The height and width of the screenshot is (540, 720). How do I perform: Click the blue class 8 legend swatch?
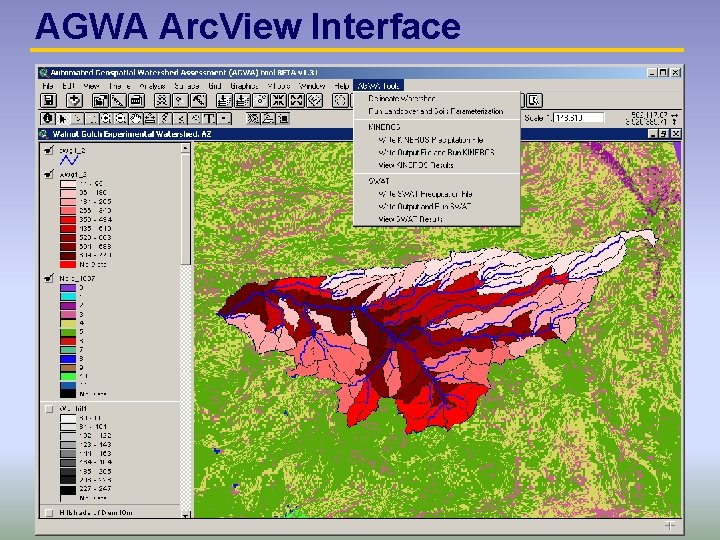tap(68, 359)
